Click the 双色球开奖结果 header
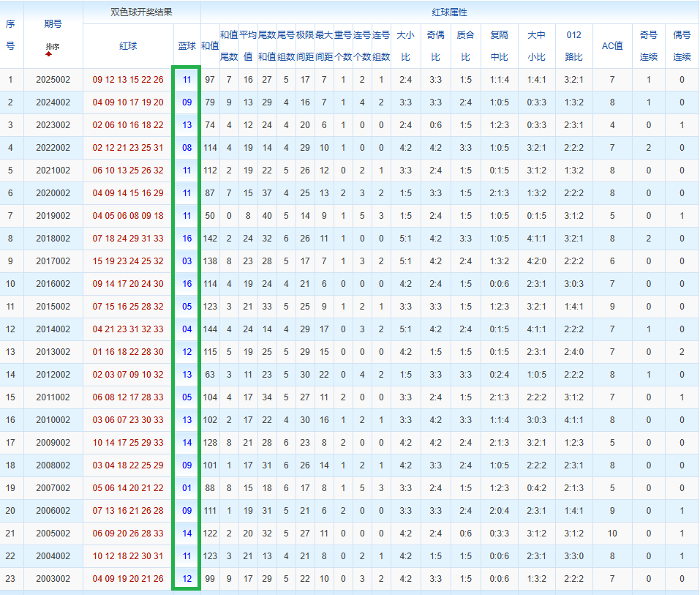This screenshot has width=700, height=595. [x=141, y=12]
